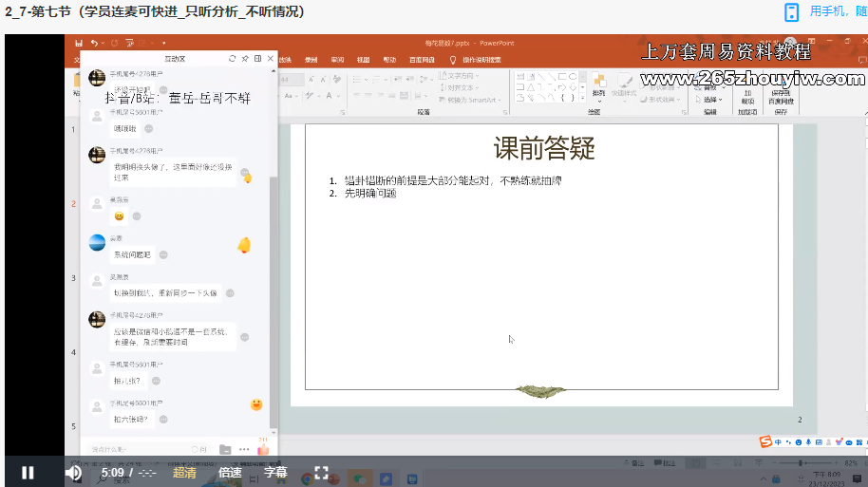Open the 超清 quality selector
868x487 pixels.
click(x=184, y=473)
